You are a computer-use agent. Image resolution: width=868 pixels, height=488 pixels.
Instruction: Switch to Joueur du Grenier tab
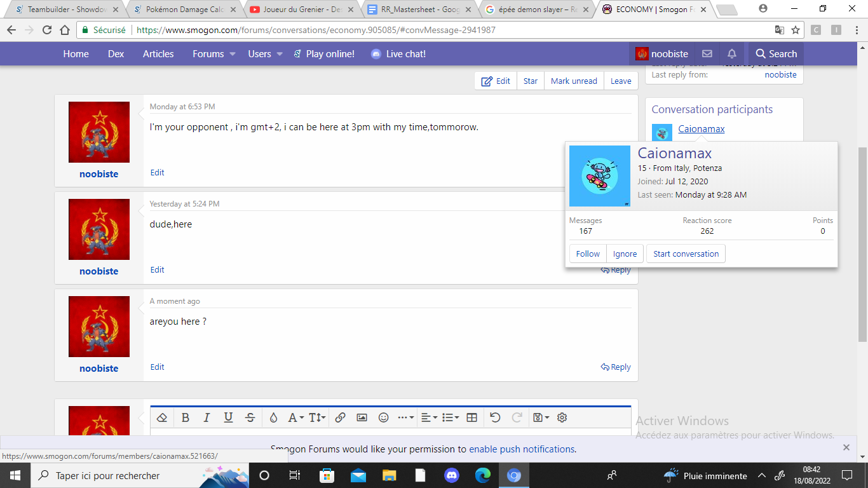(x=302, y=10)
